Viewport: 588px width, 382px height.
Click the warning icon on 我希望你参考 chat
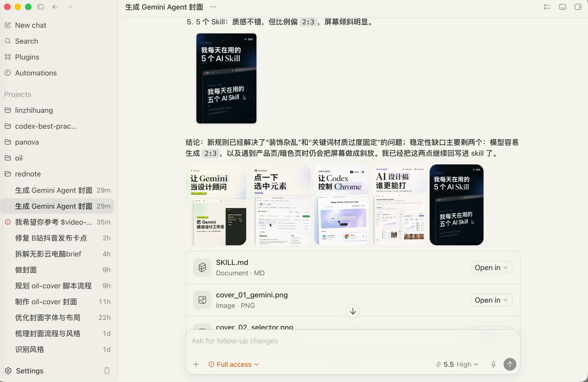(x=8, y=222)
